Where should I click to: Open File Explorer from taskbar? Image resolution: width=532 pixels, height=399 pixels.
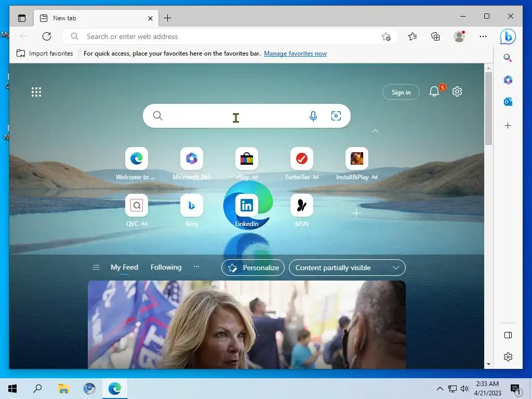click(63, 389)
